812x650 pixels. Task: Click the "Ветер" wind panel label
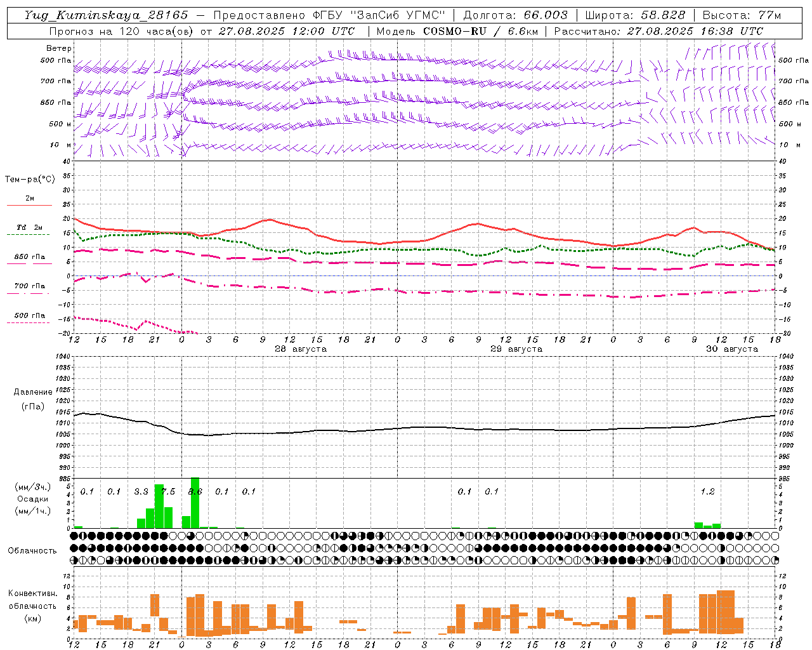(x=59, y=48)
